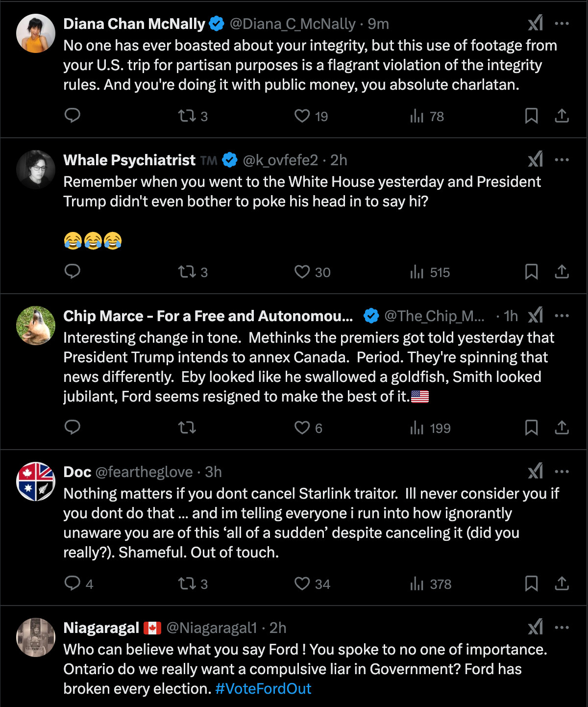This screenshot has height=707, width=588.
Task: Retweet Chip Marce's post
Action: (x=187, y=428)
